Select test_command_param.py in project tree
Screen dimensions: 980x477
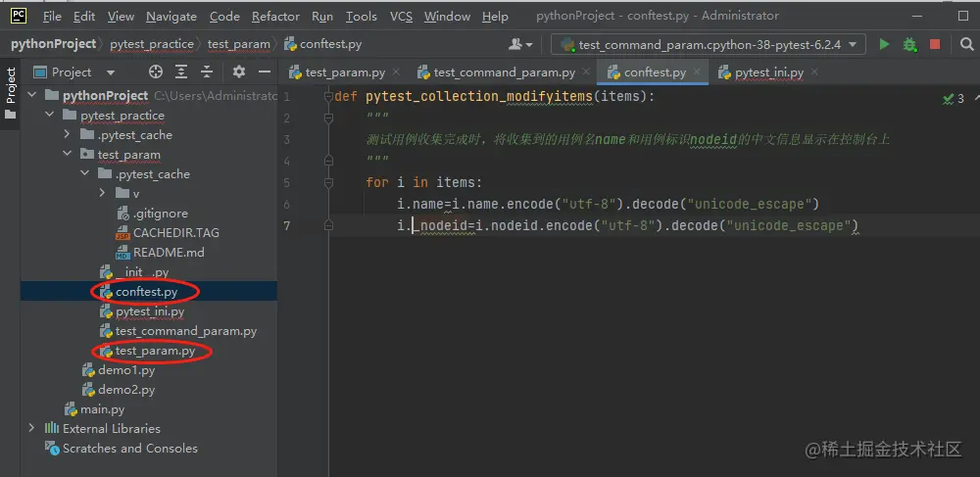[x=178, y=331]
